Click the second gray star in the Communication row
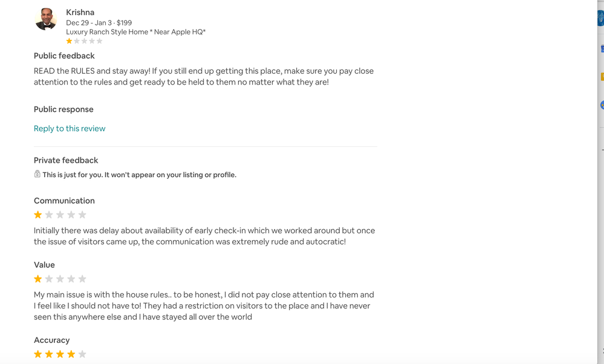 tap(49, 214)
